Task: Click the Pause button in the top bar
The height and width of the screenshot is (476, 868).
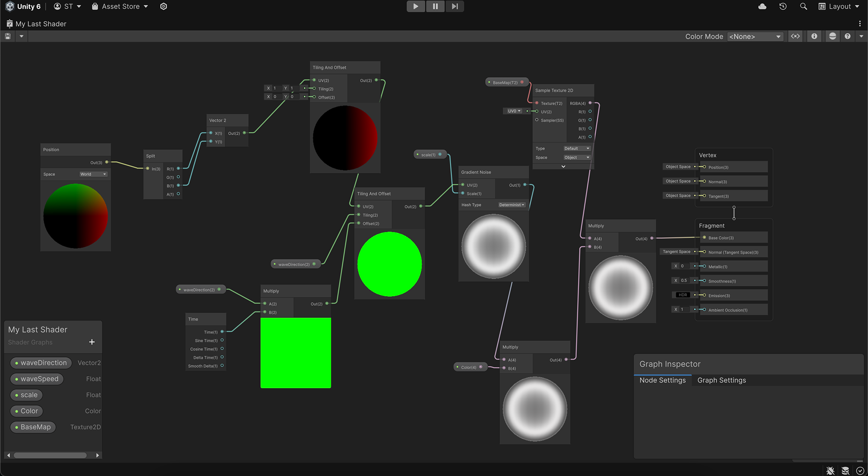Action: click(435, 6)
